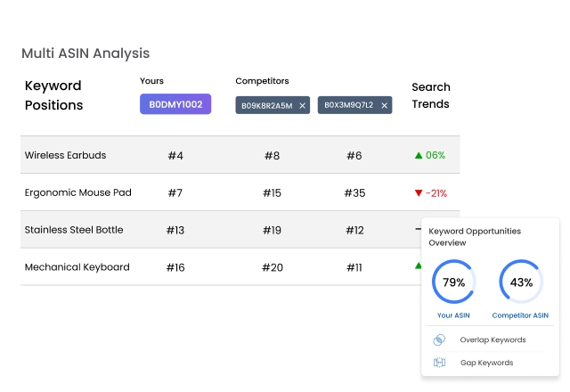Click the green up arrow for Wireless Earbuds
Image resolution: width=570 pixels, height=392 pixels.
(419, 155)
